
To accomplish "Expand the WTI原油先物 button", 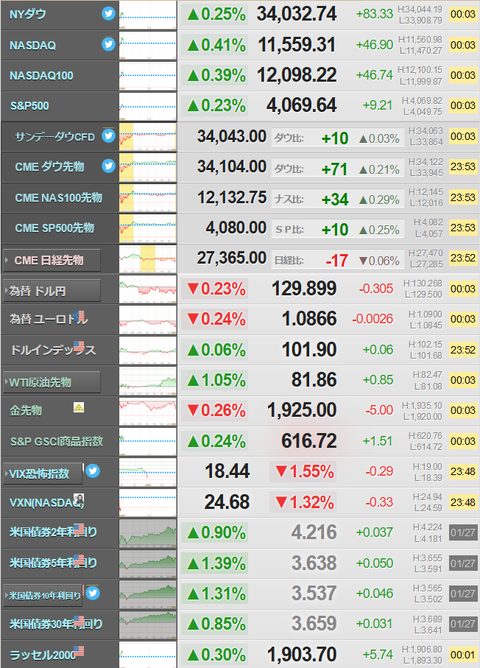I will [52, 382].
